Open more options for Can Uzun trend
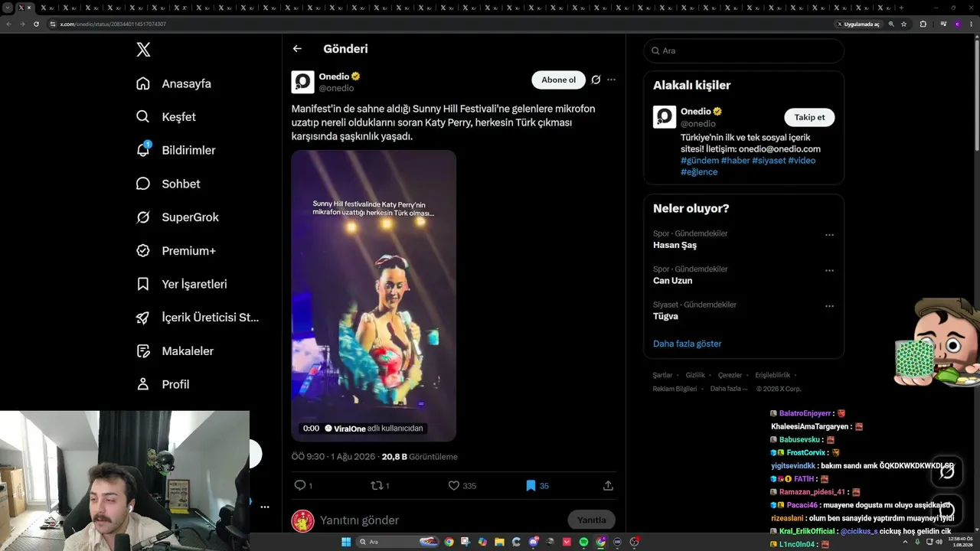Viewport: 980px width, 551px height. point(829,270)
